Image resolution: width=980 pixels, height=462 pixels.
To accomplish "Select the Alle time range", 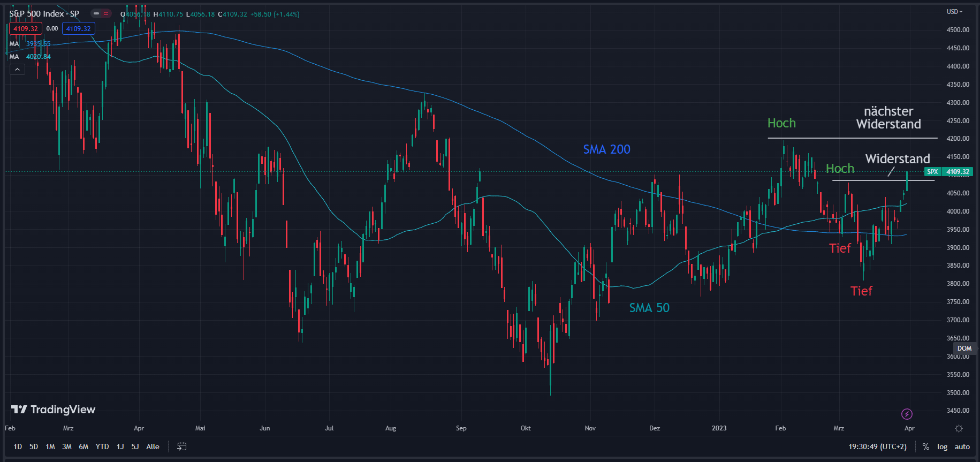I will coord(153,446).
